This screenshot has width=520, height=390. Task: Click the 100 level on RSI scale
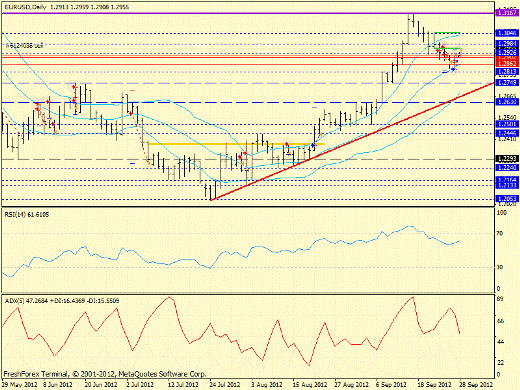[x=502, y=213]
